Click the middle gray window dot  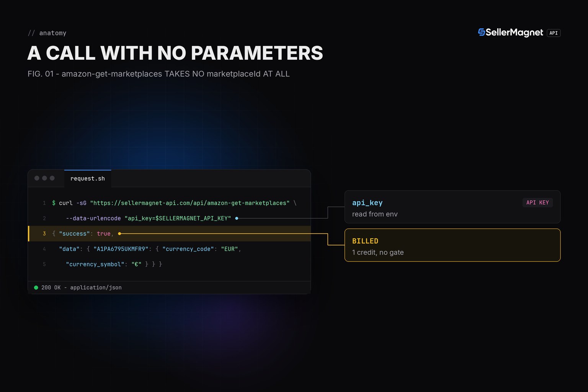44,178
